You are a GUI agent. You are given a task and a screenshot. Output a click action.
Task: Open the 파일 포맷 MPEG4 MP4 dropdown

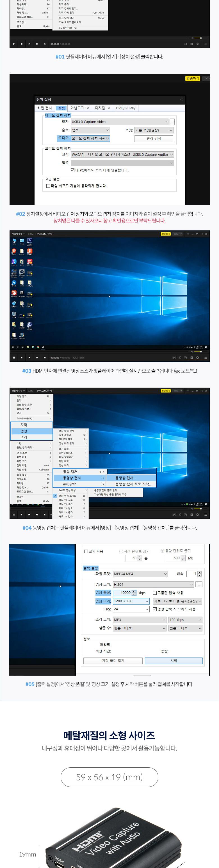point(140,574)
